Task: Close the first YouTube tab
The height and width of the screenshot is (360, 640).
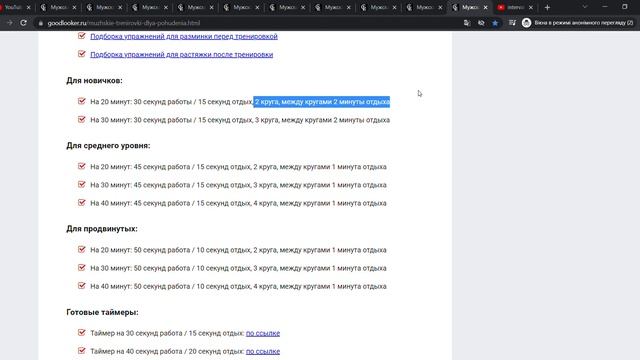Action: 29,7
